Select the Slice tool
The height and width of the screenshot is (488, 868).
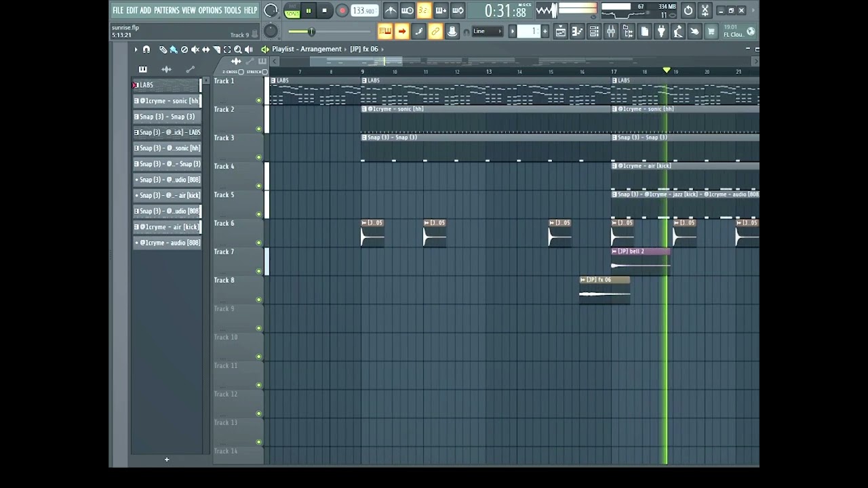coord(217,49)
